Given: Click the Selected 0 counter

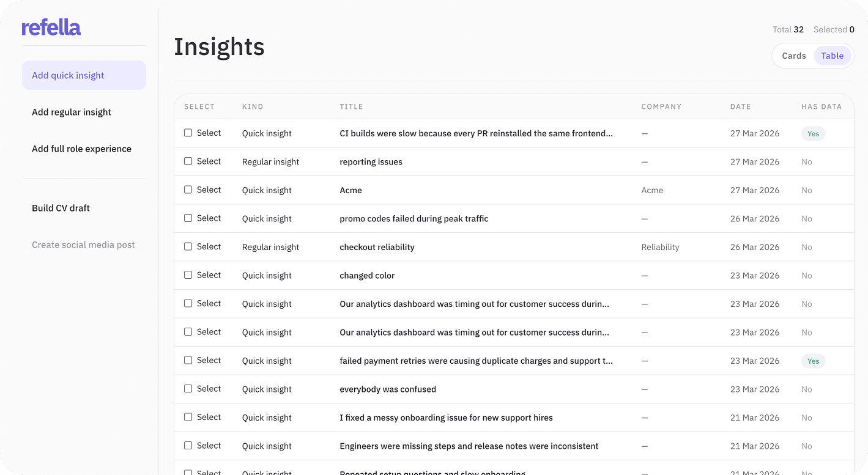Looking at the screenshot, I should click(x=834, y=29).
